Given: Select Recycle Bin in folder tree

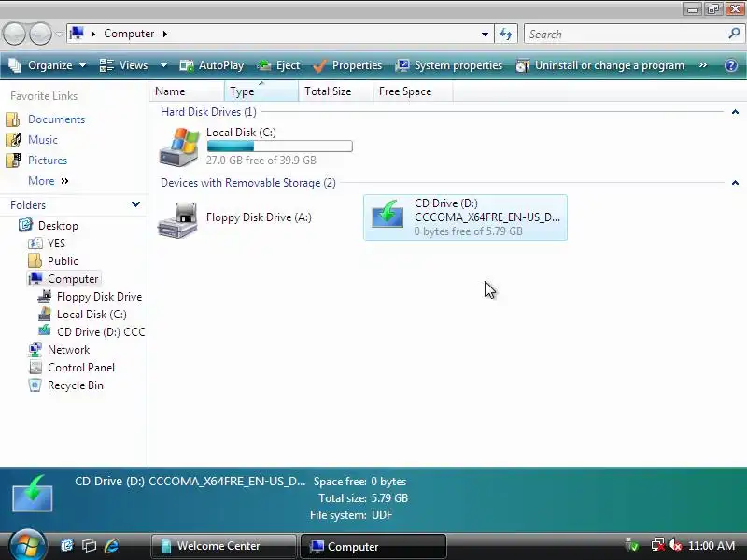Looking at the screenshot, I should [76, 385].
